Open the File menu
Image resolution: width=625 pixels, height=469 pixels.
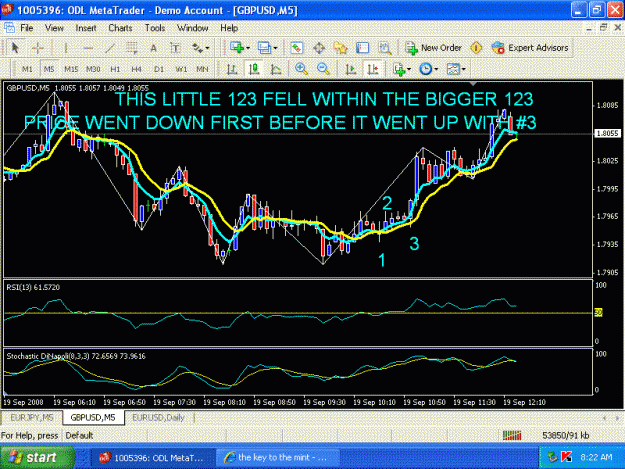pos(27,28)
